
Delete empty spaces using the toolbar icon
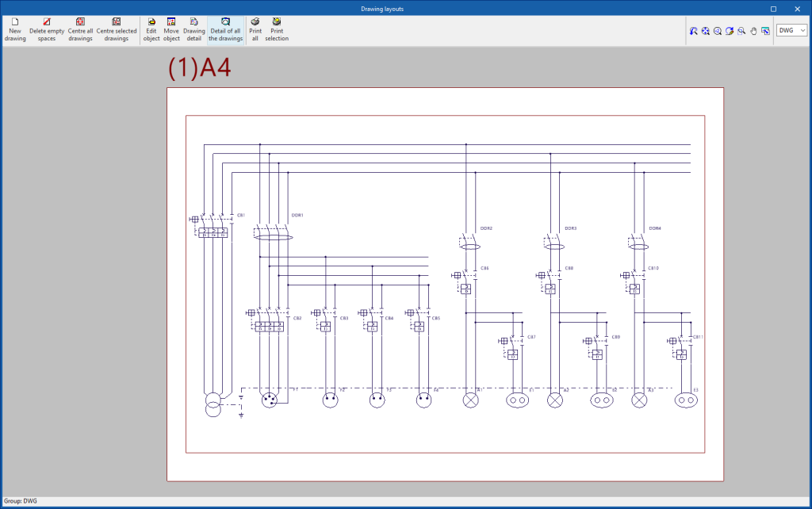point(47,29)
